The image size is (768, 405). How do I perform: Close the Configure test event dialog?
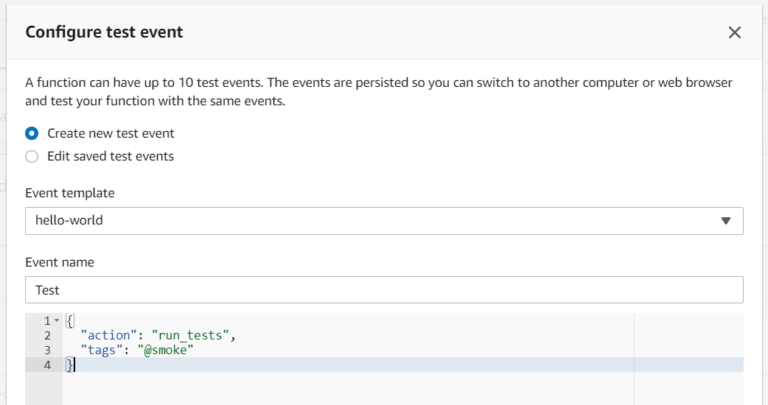pyautogui.click(x=734, y=32)
